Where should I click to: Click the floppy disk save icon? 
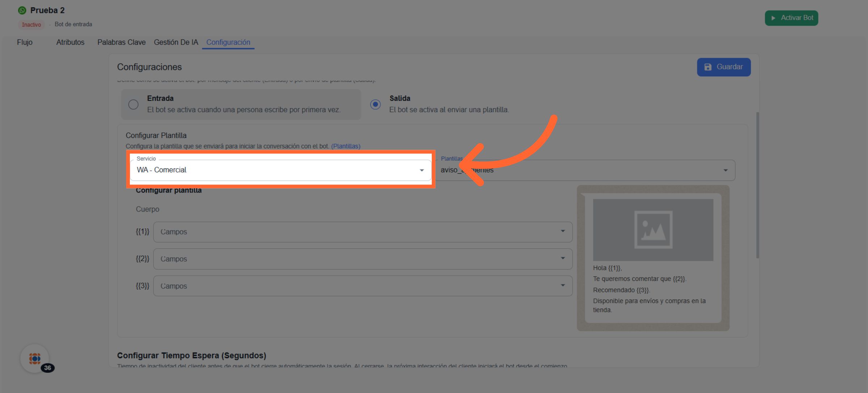708,67
